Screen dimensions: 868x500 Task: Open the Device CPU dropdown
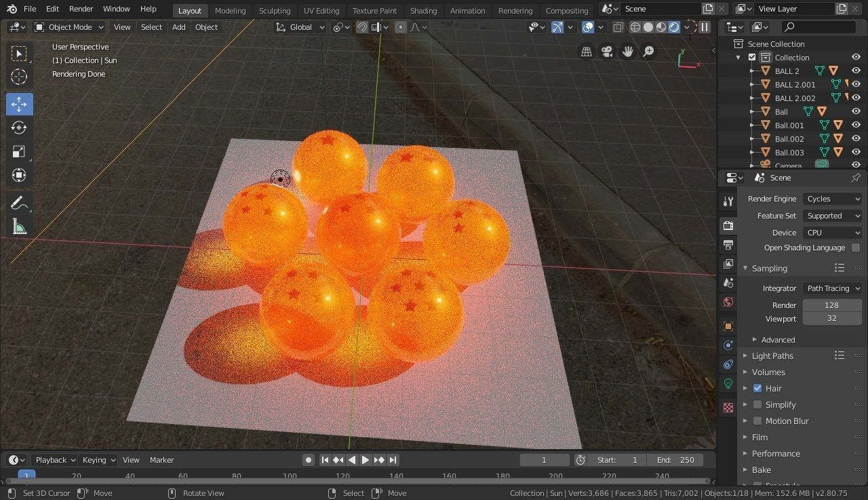(832, 232)
